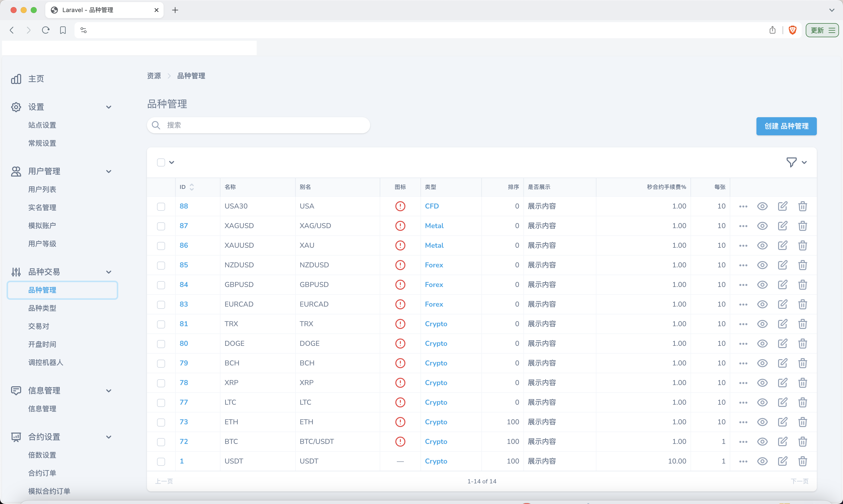
Task: Select the checkbox for XAGUSD row
Action: tap(161, 226)
